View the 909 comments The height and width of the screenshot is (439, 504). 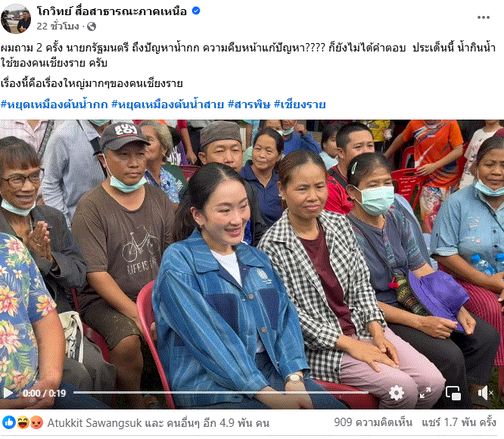point(373,422)
